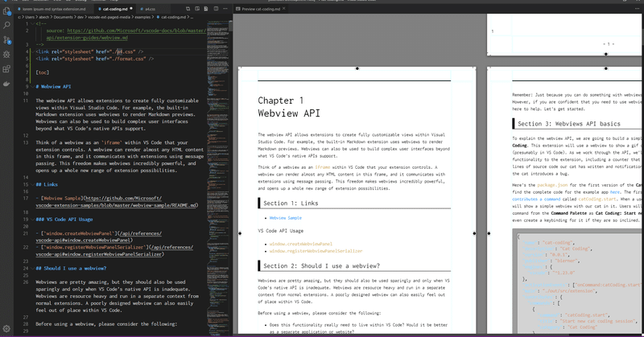Click the top-center marker of first preview page

tap(357, 68)
